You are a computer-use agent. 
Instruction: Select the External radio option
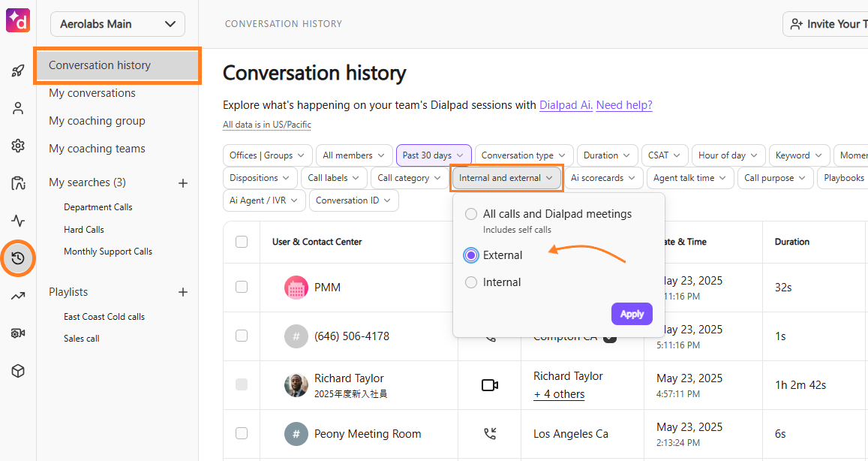click(471, 255)
